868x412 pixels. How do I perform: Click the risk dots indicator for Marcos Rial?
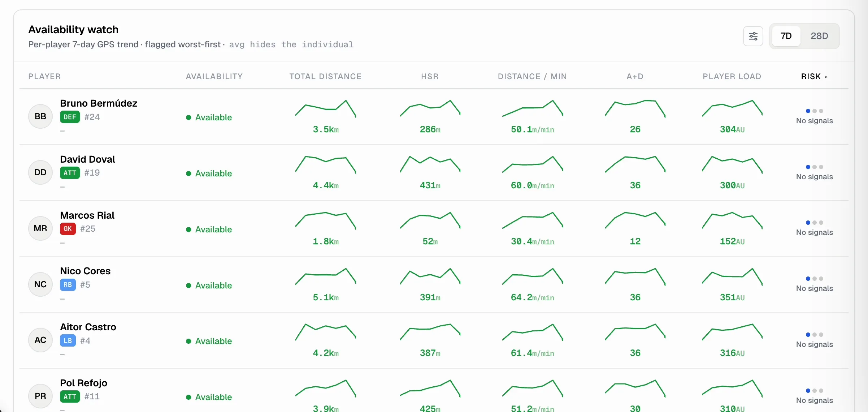814,223
